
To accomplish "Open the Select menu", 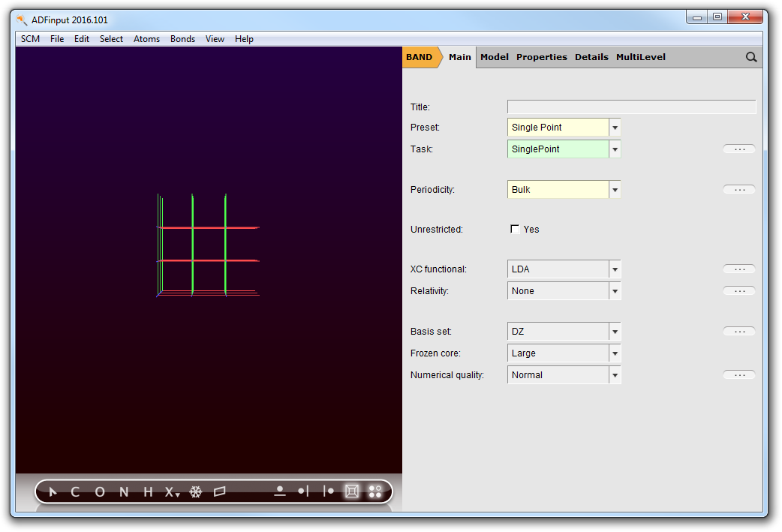I will [x=111, y=39].
